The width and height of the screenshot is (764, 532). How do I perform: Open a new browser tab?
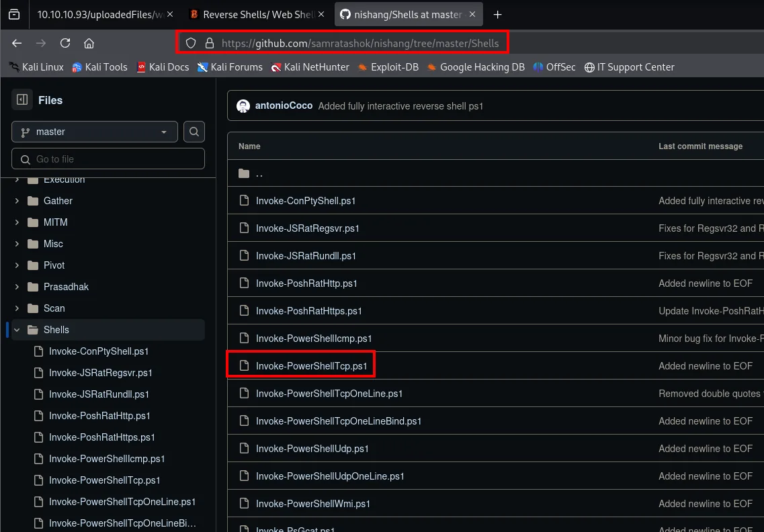coord(497,15)
